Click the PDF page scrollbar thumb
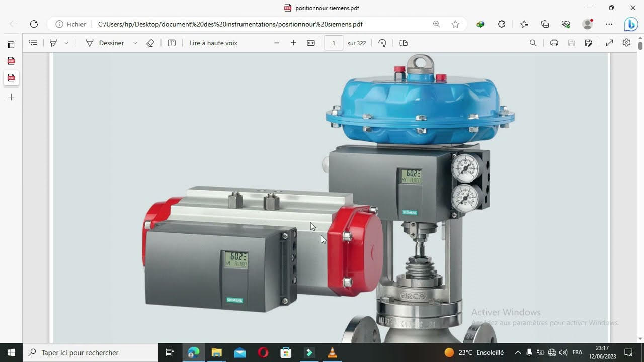The image size is (644, 362). click(640, 46)
